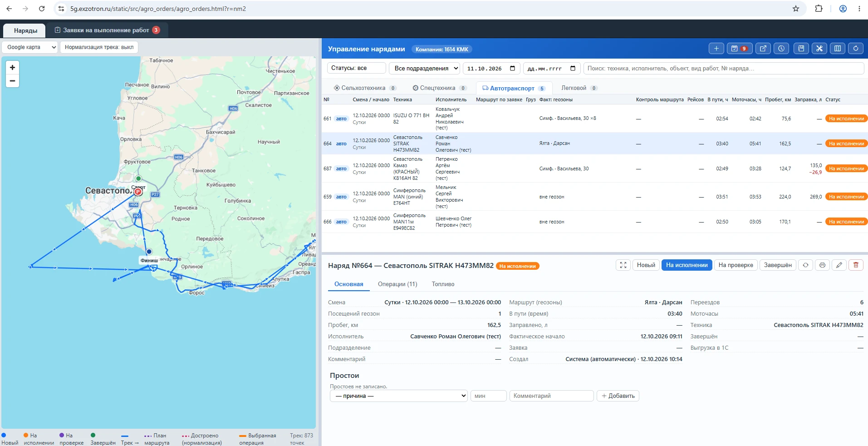Image resolution: width=868 pixels, height=446 pixels.
Task: Set order status to На исполнении
Action: click(x=687, y=265)
